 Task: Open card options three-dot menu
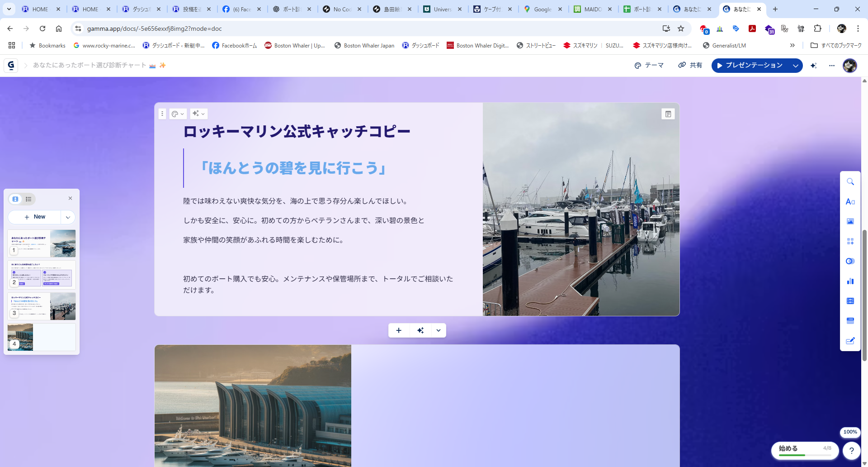click(x=162, y=114)
